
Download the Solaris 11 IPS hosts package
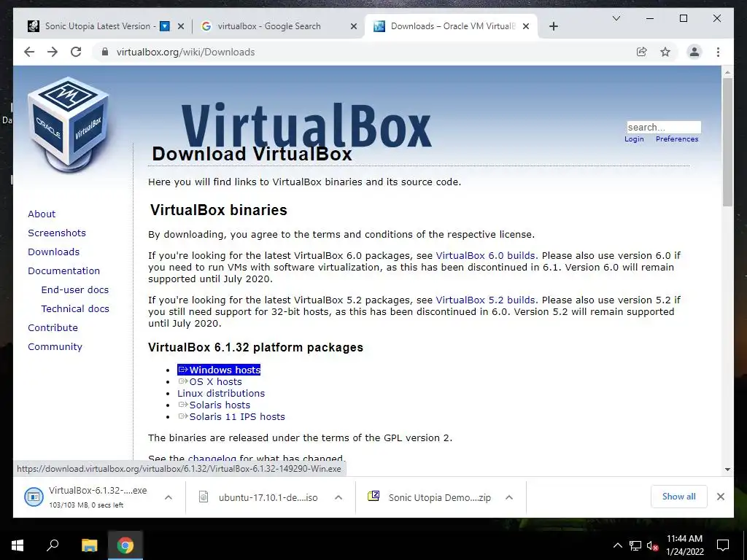[x=231, y=416]
